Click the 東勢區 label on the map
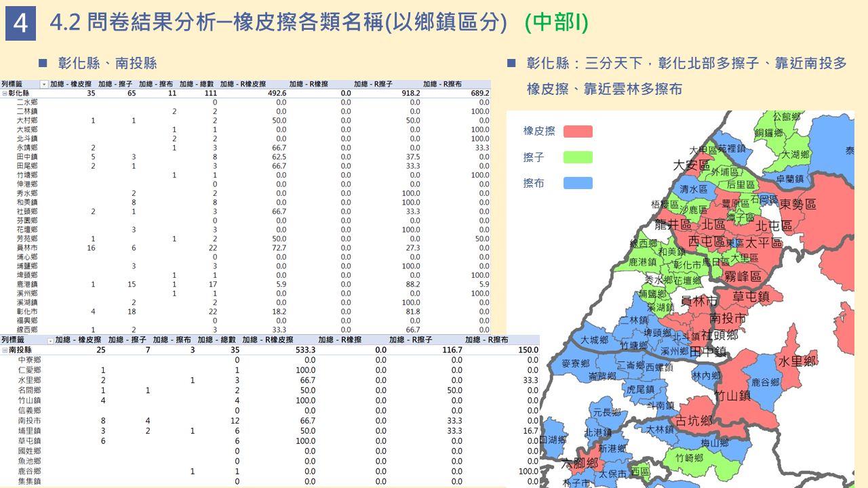Viewport: 868px width, 488px height. (x=797, y=203)
